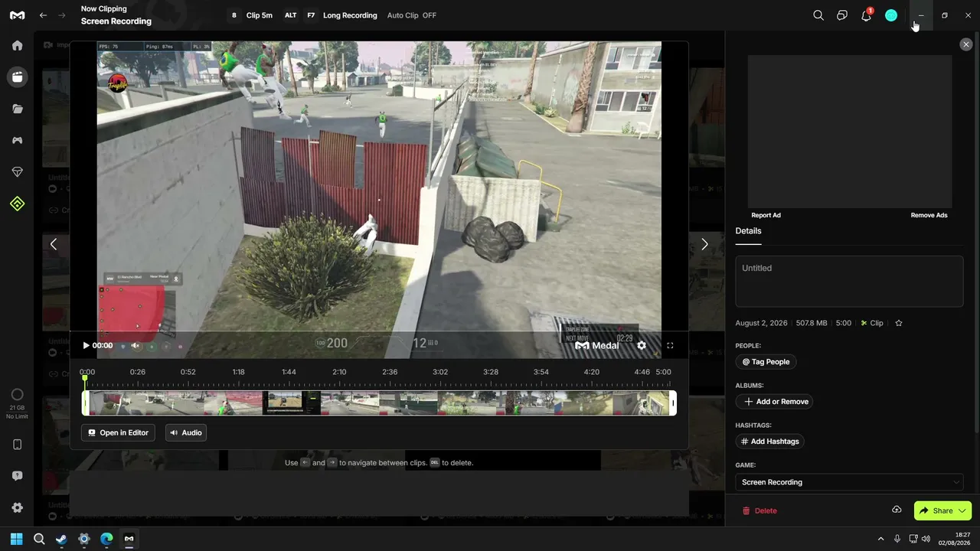Click the Tag People button
Image resolution: width=980 pixels, height=551 pixels.
(x=766, y=362)
